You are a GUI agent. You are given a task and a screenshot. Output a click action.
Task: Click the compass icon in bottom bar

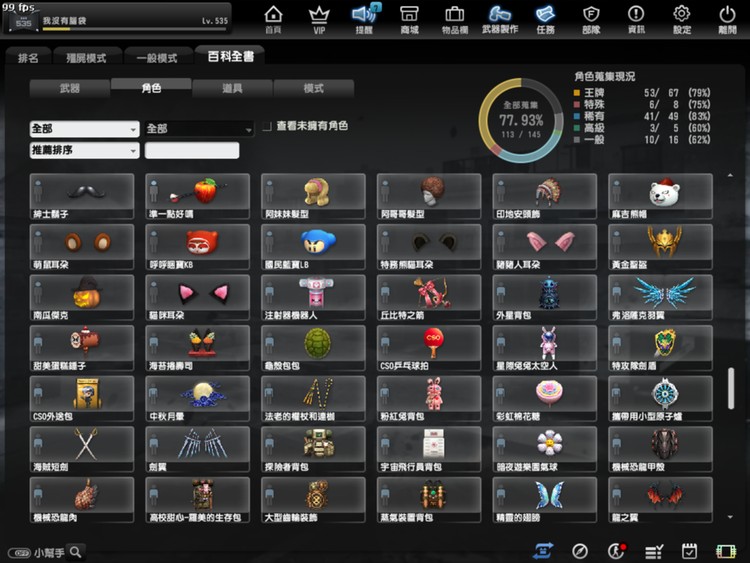[x=580, y=551]
